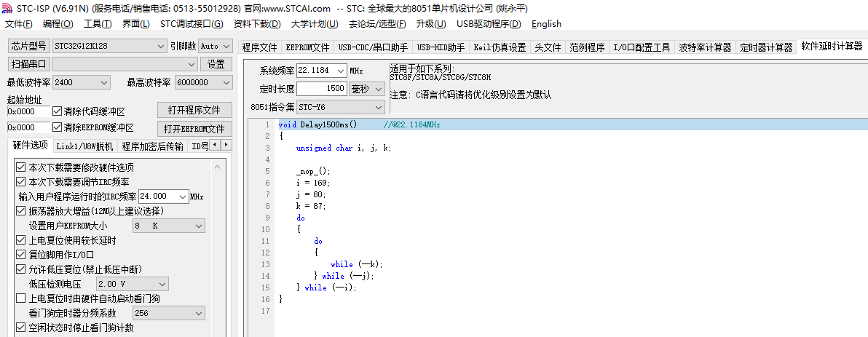The width and height of the screenshot is (868, 337).
Task: Toggle 空闲状态时停止看门狗计数 checkbox
Action: pos(20,328)
